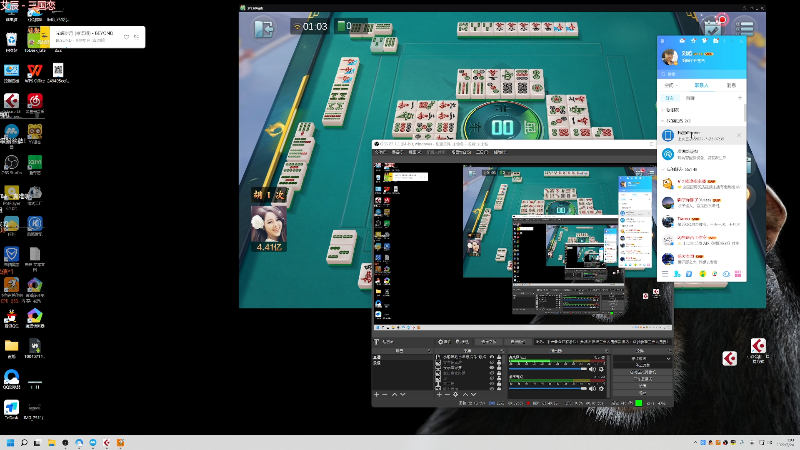Open OBS File menu
Viewport: 800px width, 450px height.
pos(380,152)
